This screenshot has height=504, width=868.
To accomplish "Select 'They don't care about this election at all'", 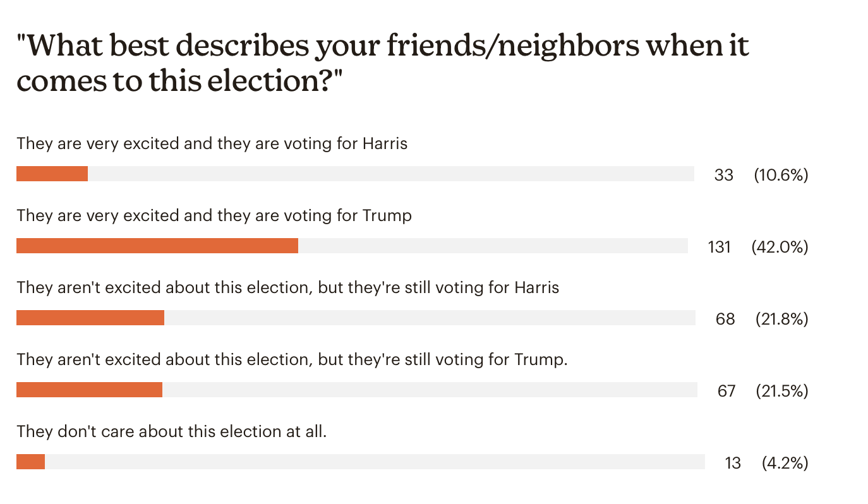I will point(172,431).
